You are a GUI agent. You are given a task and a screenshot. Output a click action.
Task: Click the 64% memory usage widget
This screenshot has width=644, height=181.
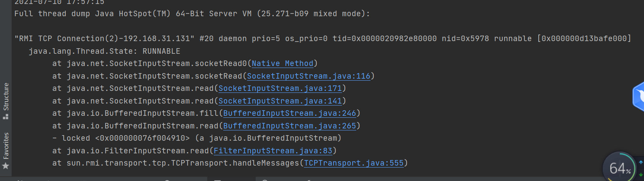(619, 169)
